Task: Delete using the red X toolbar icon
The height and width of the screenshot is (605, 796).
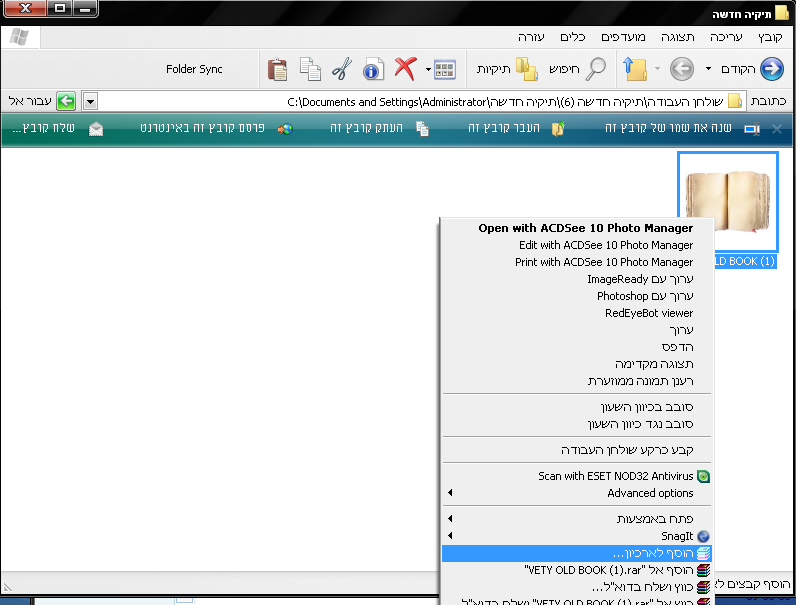Action: 405,69
